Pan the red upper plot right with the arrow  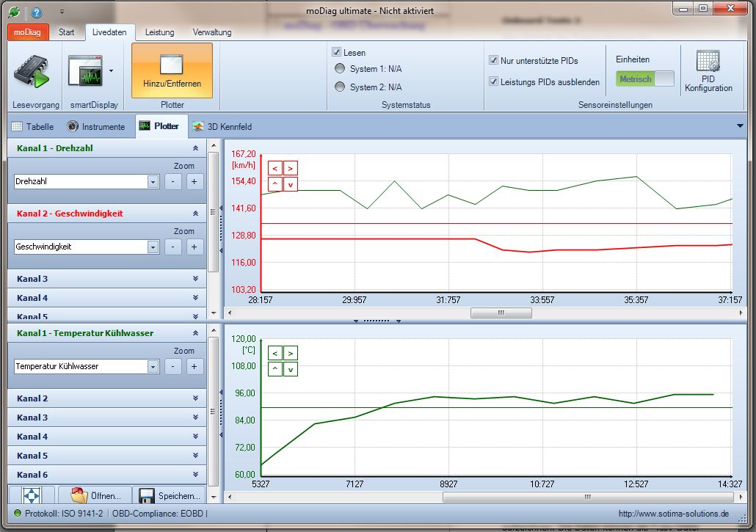click(x=291, y=169)
